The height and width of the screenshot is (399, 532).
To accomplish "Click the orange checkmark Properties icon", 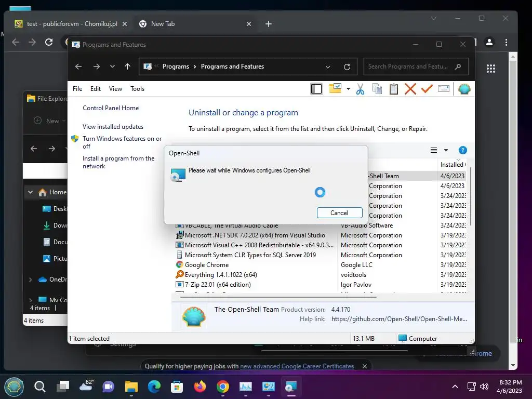I will pyautogui.click(x=427, y=89).
